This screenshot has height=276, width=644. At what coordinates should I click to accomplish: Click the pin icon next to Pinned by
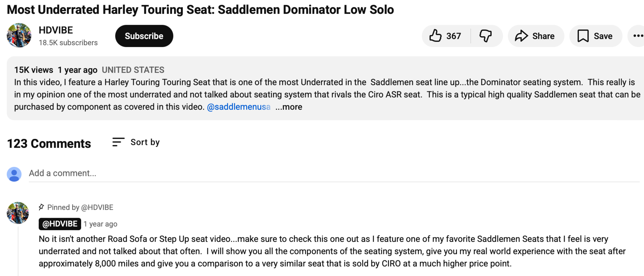click(x=41, y=207)
